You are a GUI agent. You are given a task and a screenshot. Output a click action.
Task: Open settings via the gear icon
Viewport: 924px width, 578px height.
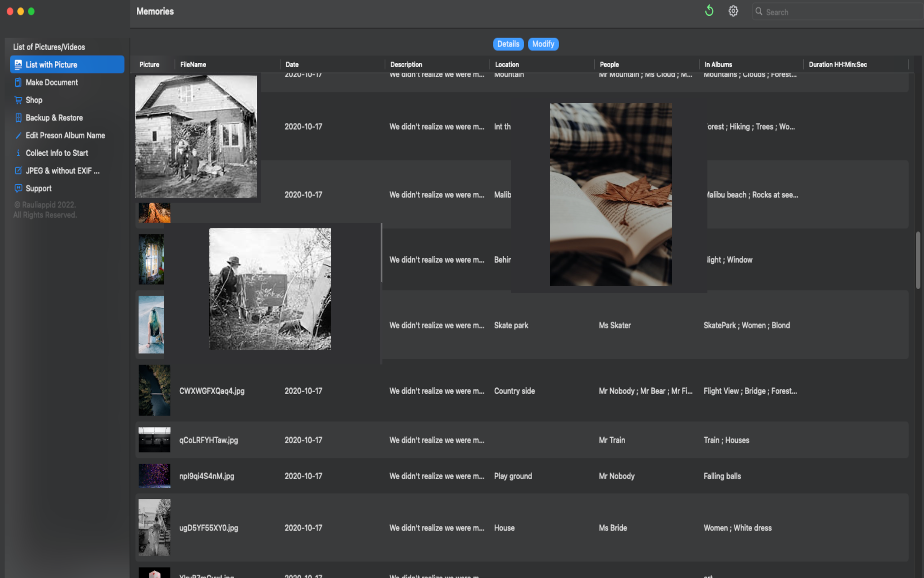pyautogui.click(x=733, y=11)
